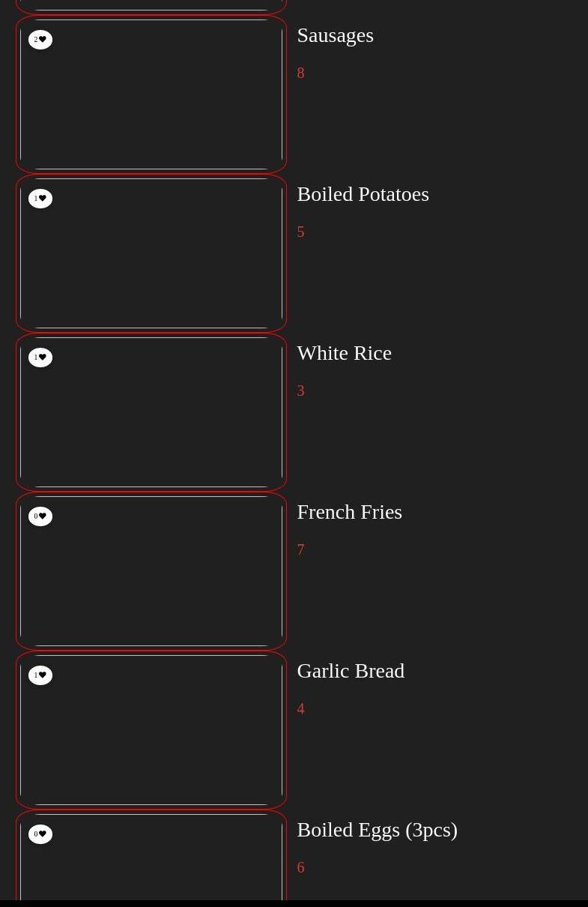This screenshot has width=588, height=907.
Task: Click the French Fries price 7
Action: pyautogui.click(x=300, y=549)
